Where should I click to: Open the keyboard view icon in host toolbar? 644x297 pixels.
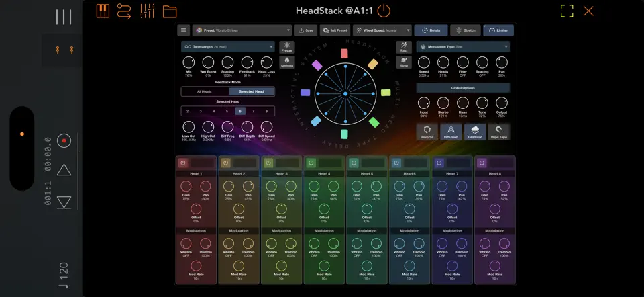click(x=103, y=11)
